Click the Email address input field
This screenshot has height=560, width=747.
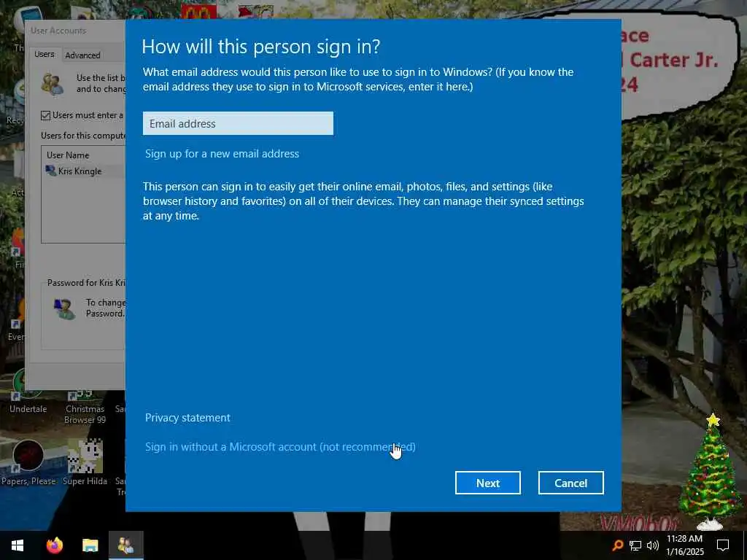[x=238, y=123]
